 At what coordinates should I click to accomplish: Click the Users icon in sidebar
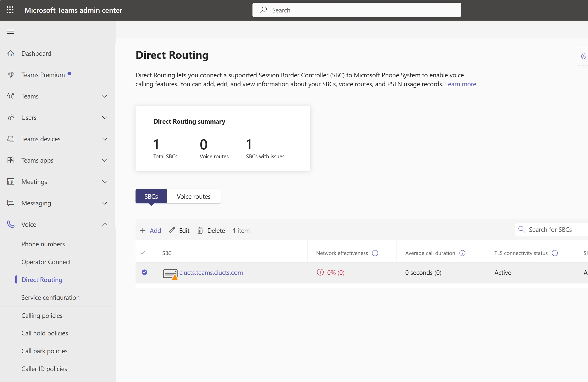coord(11,118)
